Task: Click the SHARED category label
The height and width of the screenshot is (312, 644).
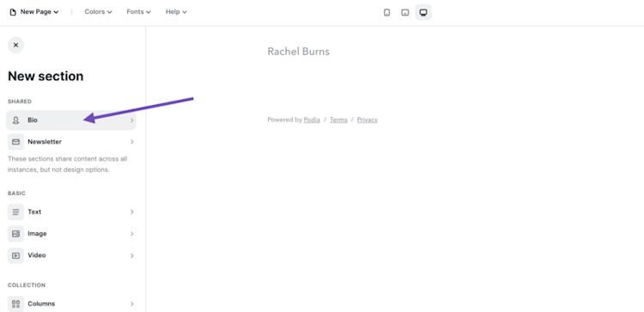Action: click(x=19, y=101)
